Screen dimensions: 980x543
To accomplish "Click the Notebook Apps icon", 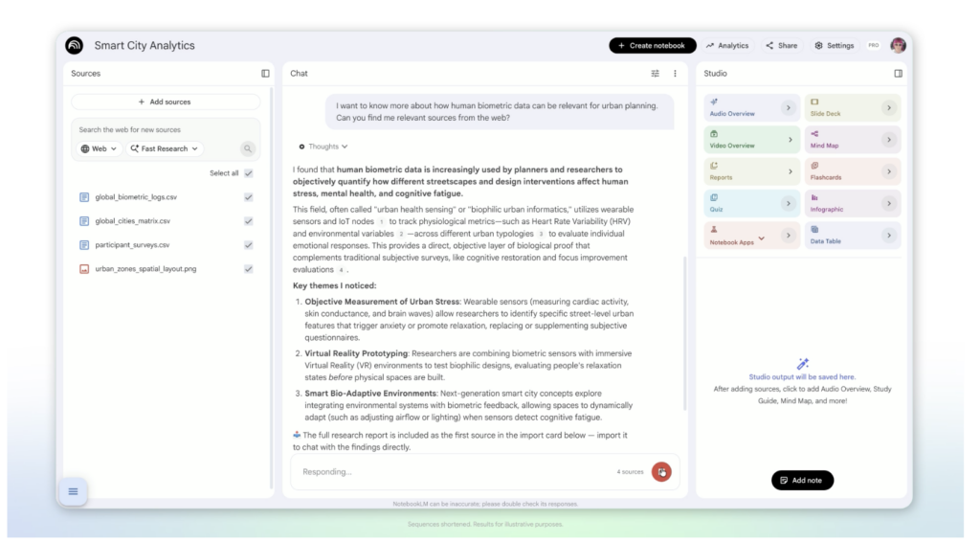I will click(x=714, y=229).
